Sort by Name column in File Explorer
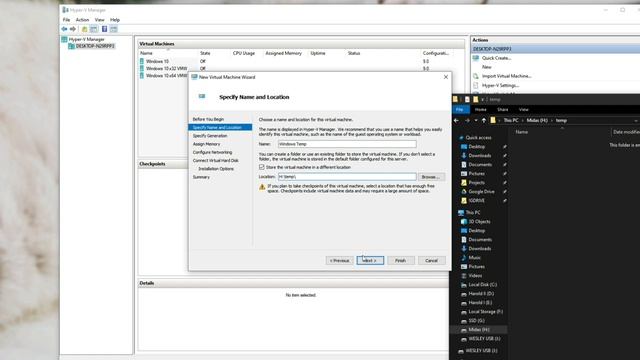The height and width of the screenshot is (360, 640). click(x=521, y=132)
